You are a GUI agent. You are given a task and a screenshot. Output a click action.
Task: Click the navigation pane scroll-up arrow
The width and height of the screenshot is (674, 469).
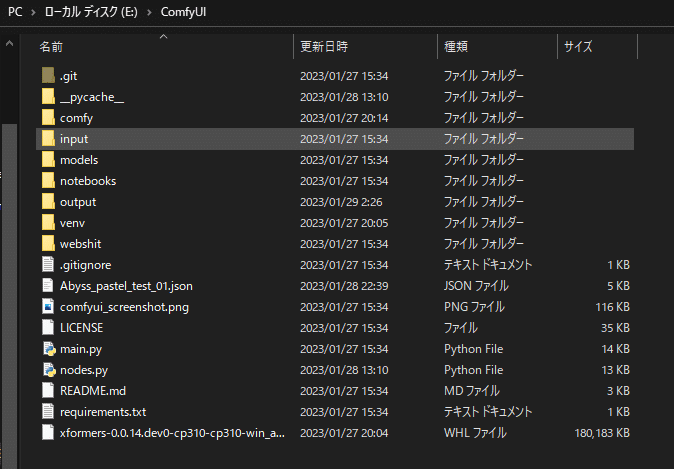coord(9,43)
